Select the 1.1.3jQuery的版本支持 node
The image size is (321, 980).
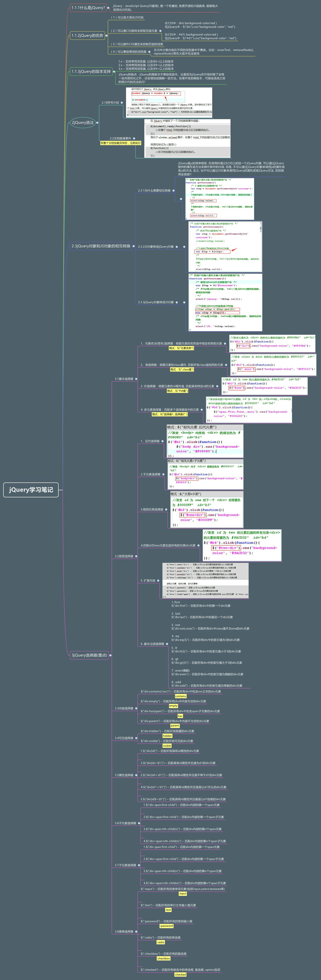[91, 72]
